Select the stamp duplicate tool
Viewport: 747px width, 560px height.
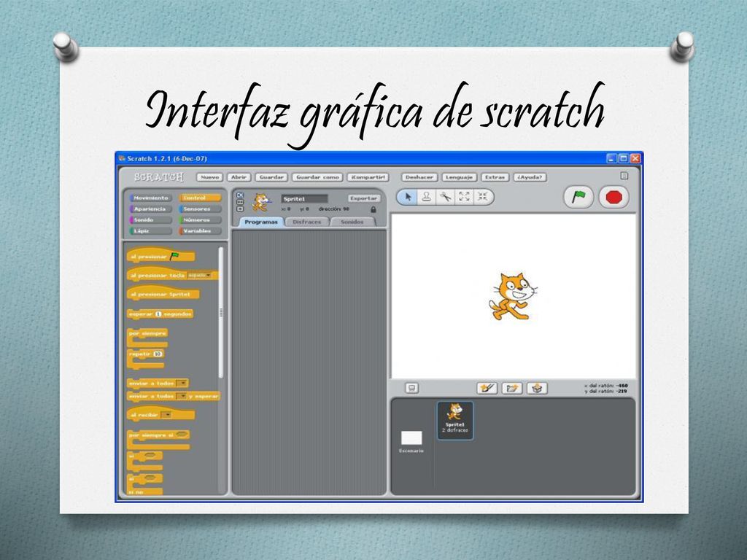coord(426,197)
